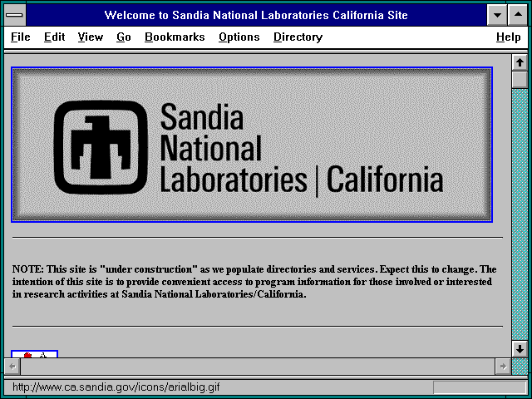This screenshot has height=399, width=532.
Task: Click the Sandia National Laboratories California logo image
Action: (252, 145)
